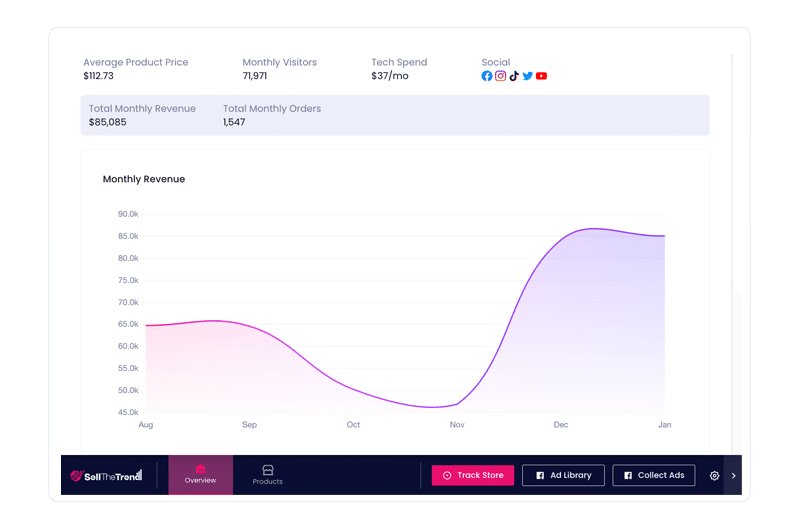Click the SellTheTrend logo
800x529 pixels.
[x=106, y=476]
